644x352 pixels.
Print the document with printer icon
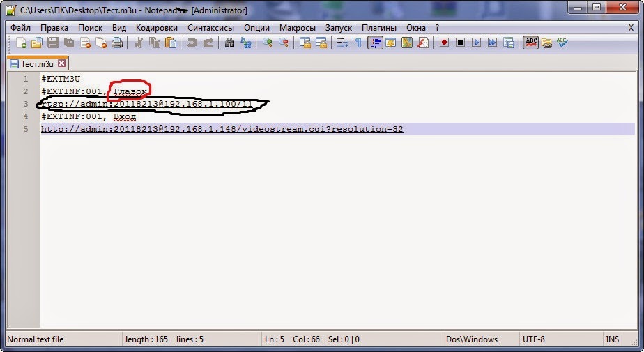(117, 43)
